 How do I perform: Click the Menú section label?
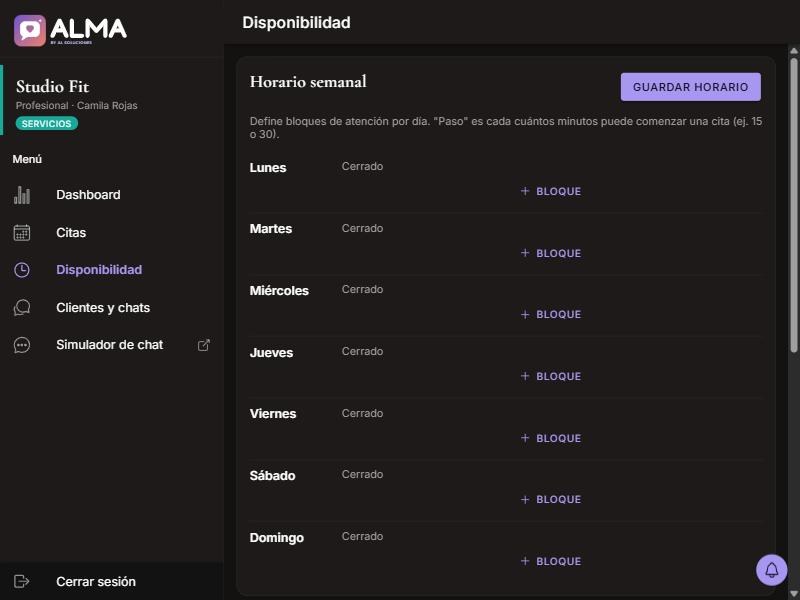click(27, 159)
